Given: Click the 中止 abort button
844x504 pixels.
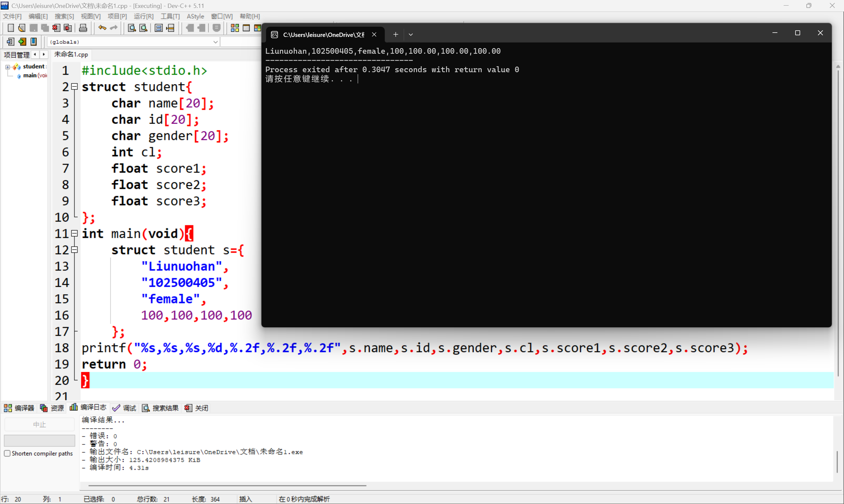Looking at the screenshot, I should pyautogui.click(x=40, y=424).
